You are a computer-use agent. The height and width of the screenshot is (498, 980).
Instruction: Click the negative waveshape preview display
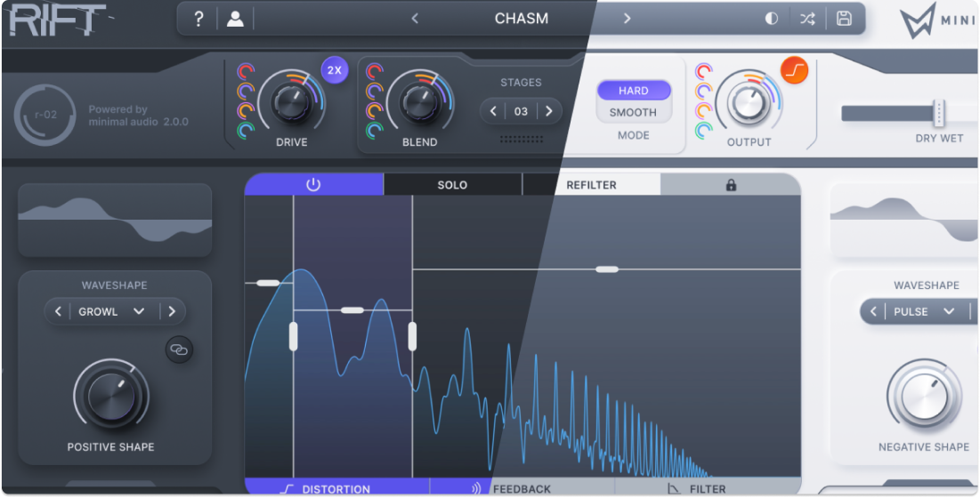[904, 221]
